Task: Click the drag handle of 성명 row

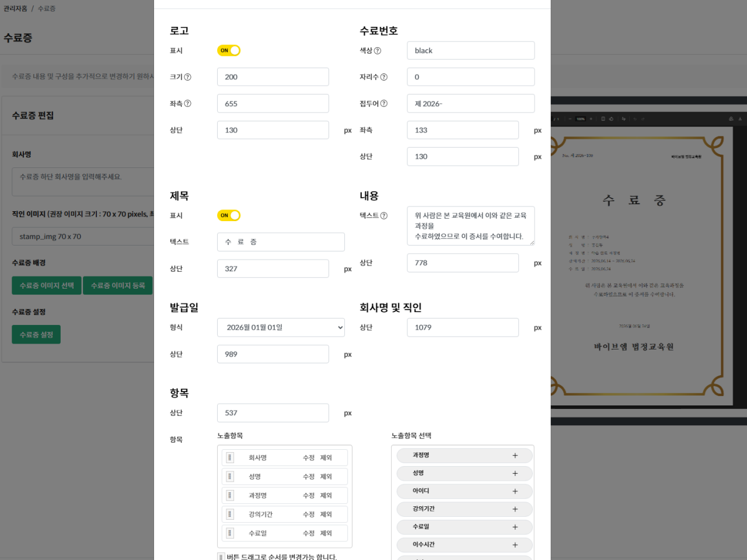Action: click(230, 477)
